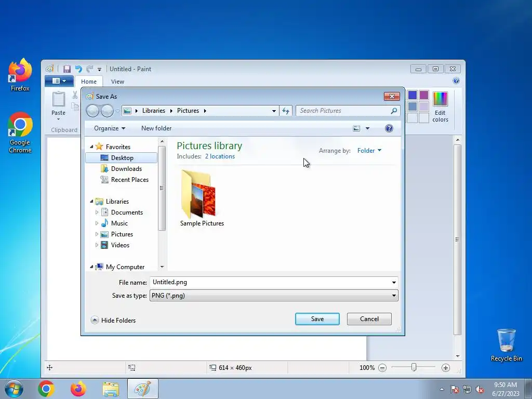The image size is (532, 399).
Task: Open Firefox from the taskbar
Action: pyautogui.click(x=78, y=389)
